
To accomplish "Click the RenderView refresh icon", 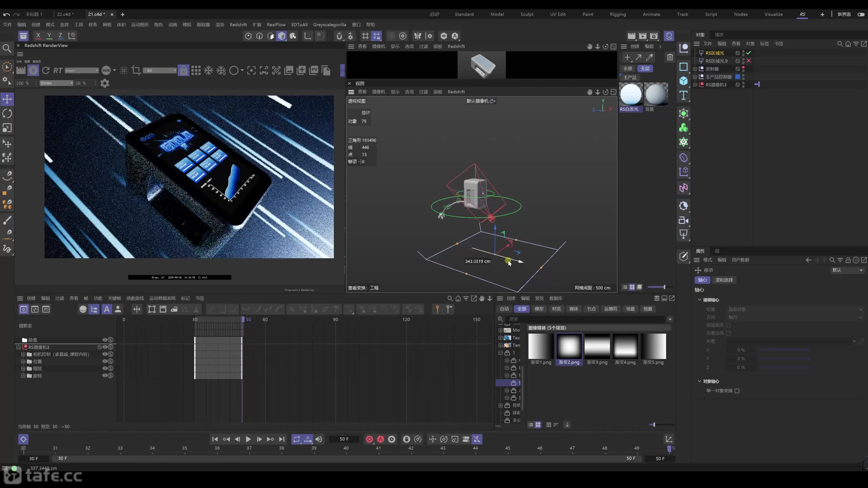I will [x=46, y=70].
